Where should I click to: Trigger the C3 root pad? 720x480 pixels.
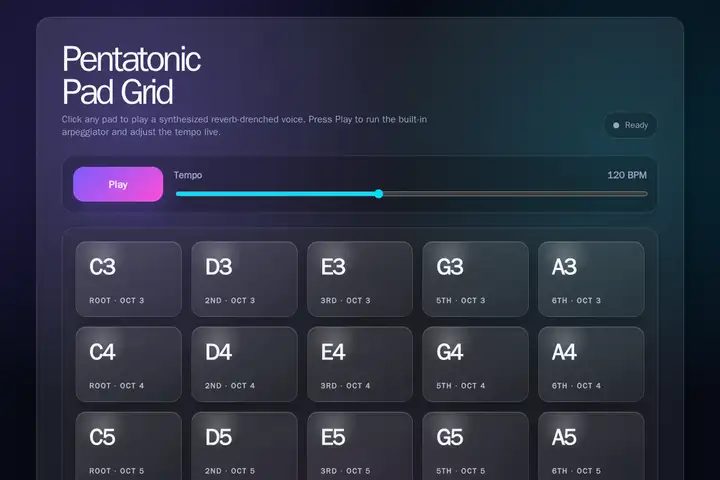tap(129, 279)
